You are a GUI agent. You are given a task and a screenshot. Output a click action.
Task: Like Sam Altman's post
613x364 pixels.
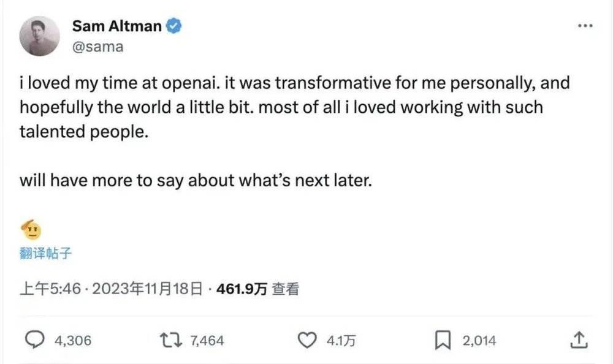(x=308, y=340)
